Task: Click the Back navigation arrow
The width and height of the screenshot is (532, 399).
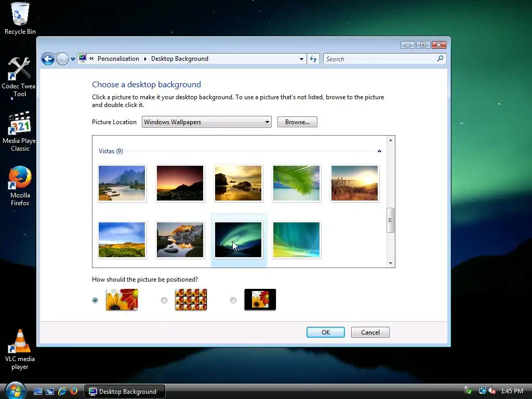Action: [x=48, y=59]
